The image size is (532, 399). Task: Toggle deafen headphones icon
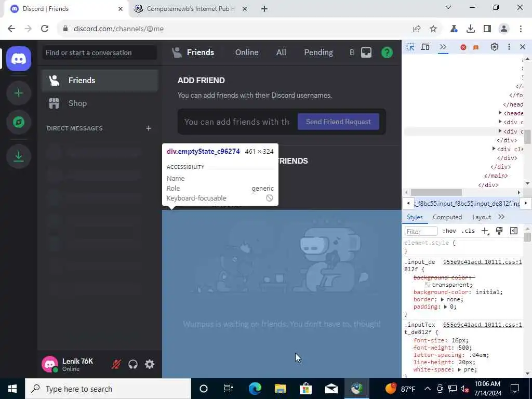[133, 364]
